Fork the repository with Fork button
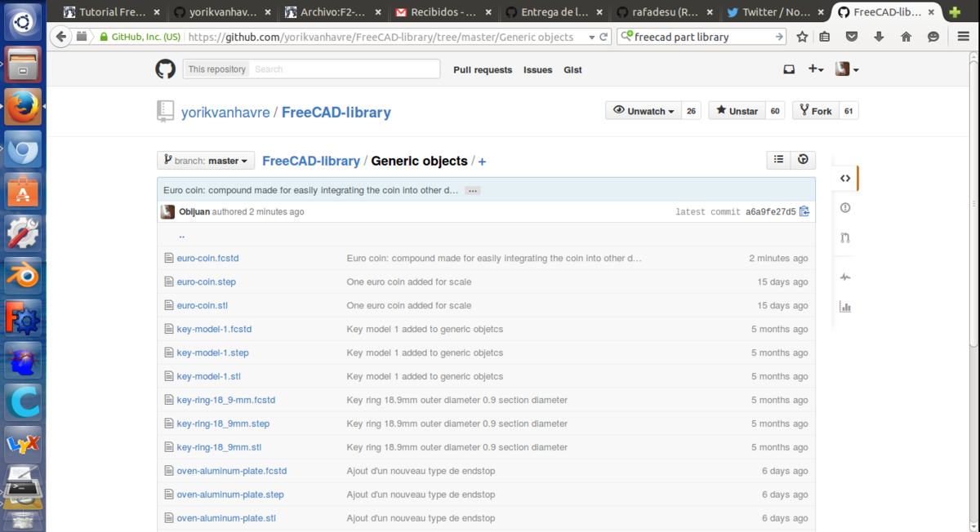This screenshot has width=980, height=532. (x=815, y=111)
